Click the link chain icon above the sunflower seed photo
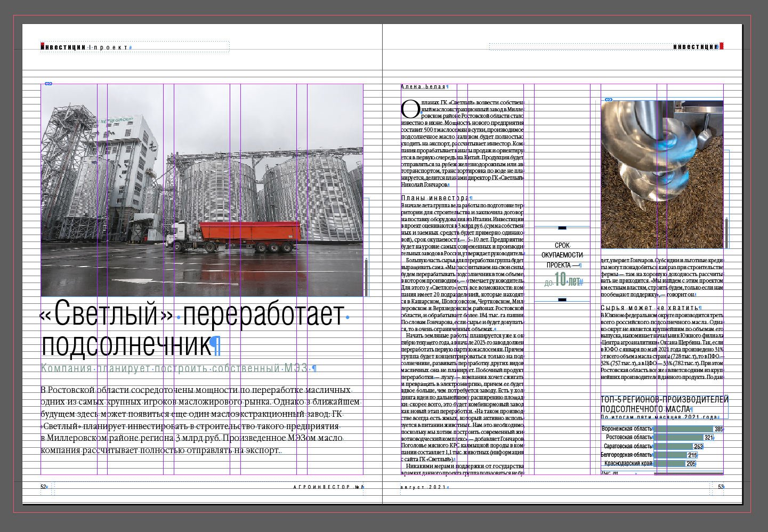The width and height of the screenshot is (768, 532). [608, 100]
